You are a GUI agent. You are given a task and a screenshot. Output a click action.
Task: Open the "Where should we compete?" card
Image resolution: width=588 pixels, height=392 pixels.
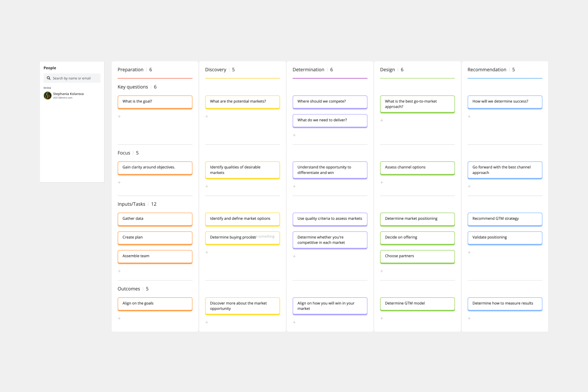tap(330, 102)
